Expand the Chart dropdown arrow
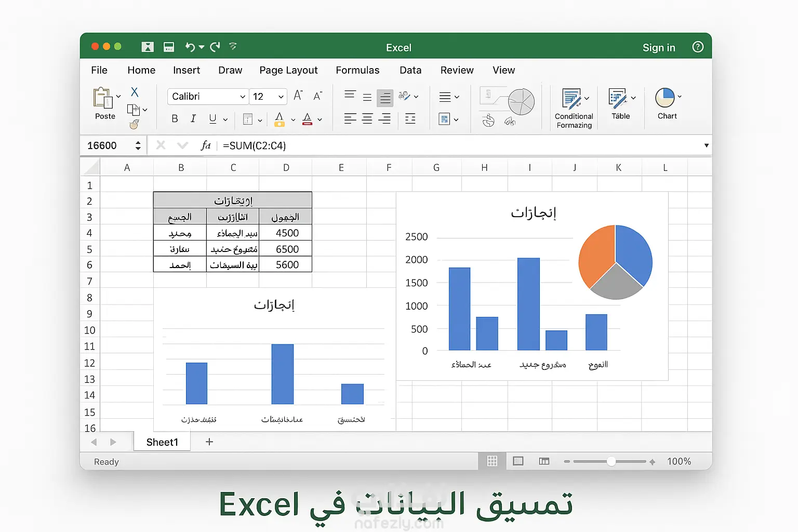Image resolution: width=798 pixels, height=532 pixels. pyautogui.click(x=680, y=97)
